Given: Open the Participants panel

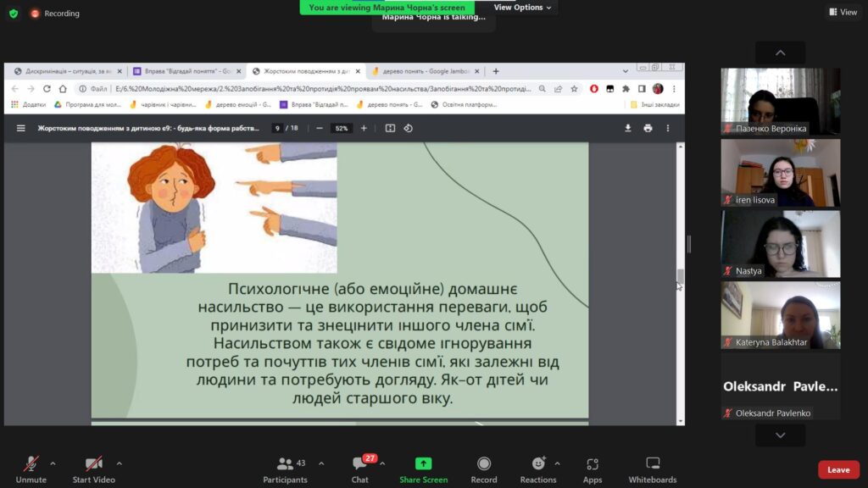Looking at the screenshot, I should click(x=286, y=469).
